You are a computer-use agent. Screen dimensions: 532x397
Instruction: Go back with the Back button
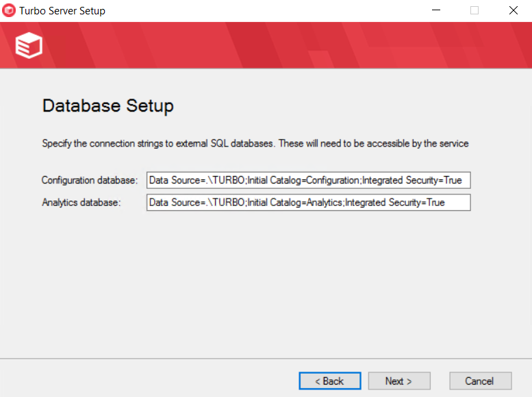[x=329, y=381]
